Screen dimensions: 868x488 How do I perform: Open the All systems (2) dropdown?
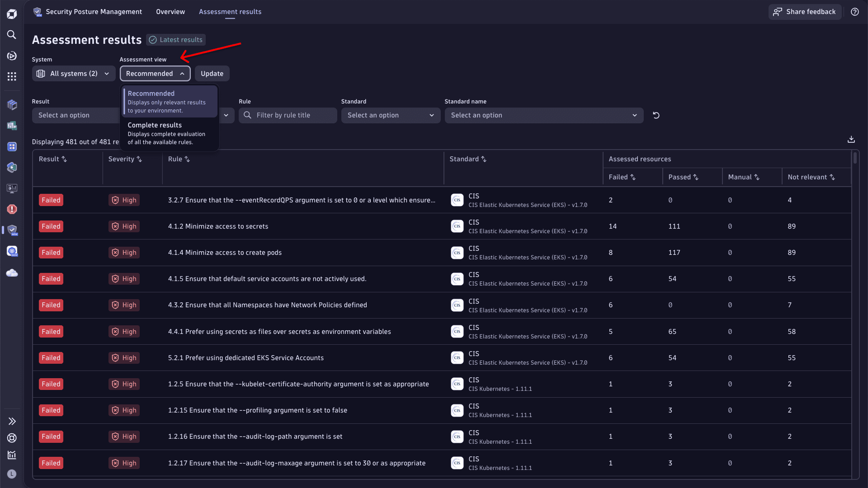point(74,74)
